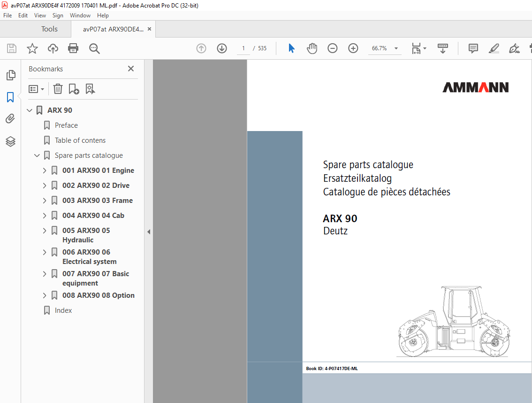Collapse the Spare parts catalogue bookmark
The width and height of the screenshot is (532, 403).
tap(37, 155)
